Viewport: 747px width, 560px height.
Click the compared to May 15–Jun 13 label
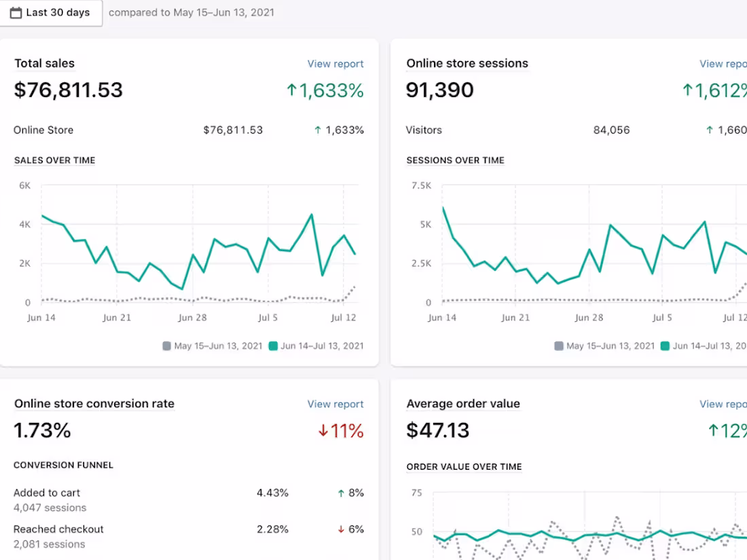(192, 12)
